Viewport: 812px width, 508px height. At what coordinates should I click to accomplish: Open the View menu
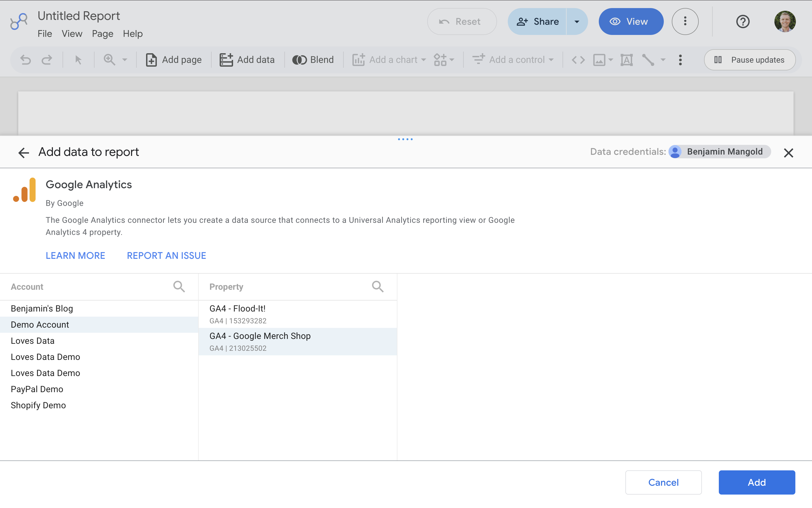tap(72, 34)
